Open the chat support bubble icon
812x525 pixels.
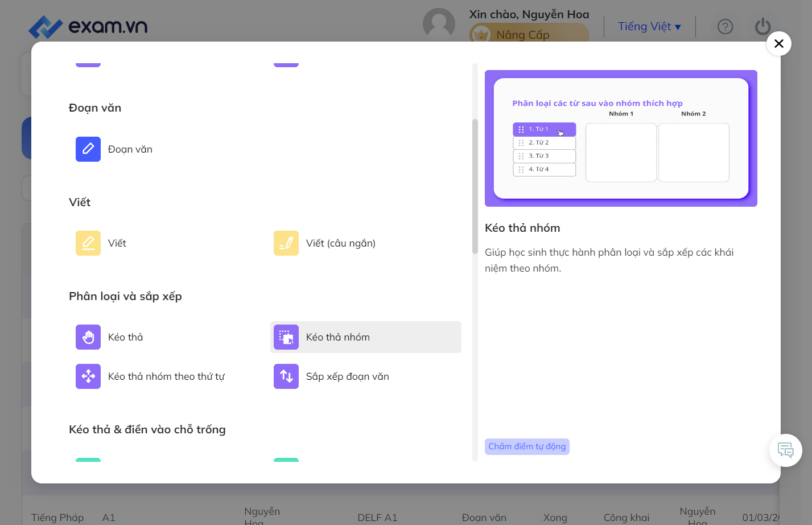[x=786, y=450]
